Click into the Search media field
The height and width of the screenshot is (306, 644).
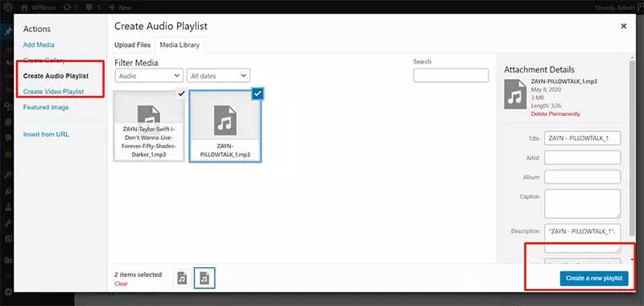(x=451, y=76)
